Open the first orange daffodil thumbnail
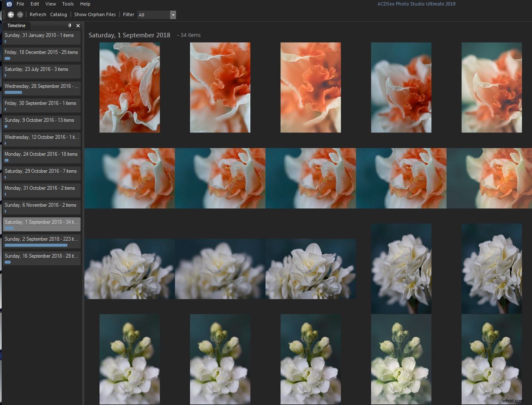Viewport: 532px width, 405px height. (129, 87)
